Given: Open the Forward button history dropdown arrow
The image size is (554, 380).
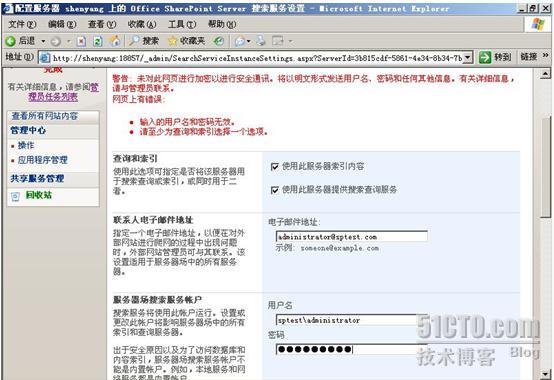Looking at the screenshot, I should click(69, 42).
